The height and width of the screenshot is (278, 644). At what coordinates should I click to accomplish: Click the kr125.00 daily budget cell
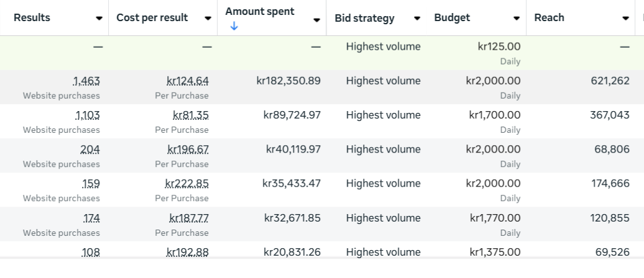pyautogui.click(x=499, y=47)
